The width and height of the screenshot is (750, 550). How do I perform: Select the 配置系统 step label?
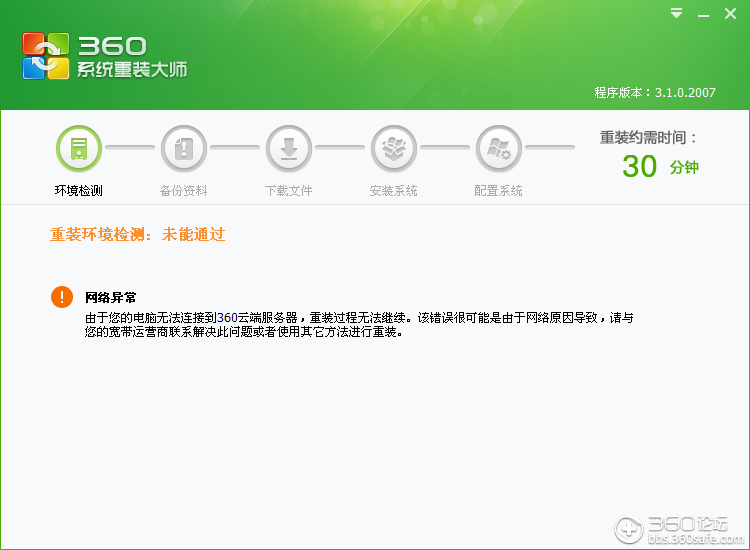coord(498,191)
